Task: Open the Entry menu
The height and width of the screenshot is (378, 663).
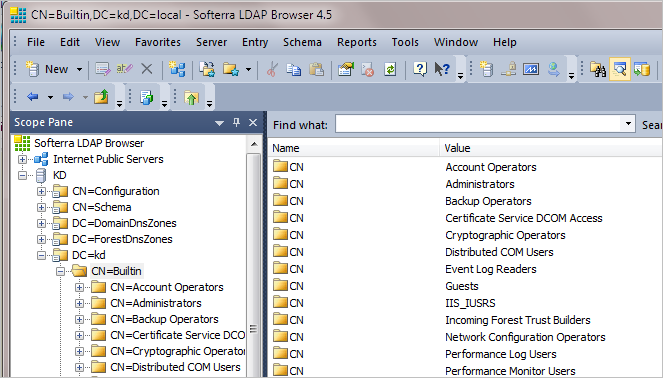Action: (255, 42)
